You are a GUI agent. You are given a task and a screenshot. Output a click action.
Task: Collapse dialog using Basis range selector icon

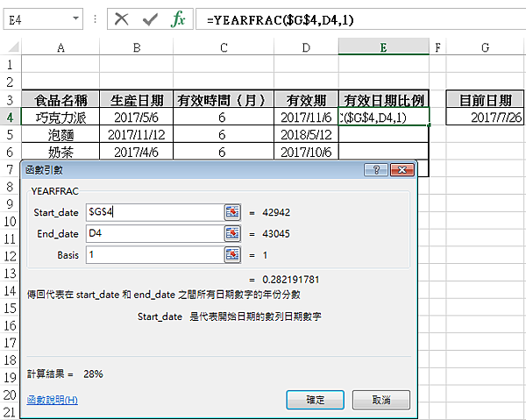pos(232,255)
